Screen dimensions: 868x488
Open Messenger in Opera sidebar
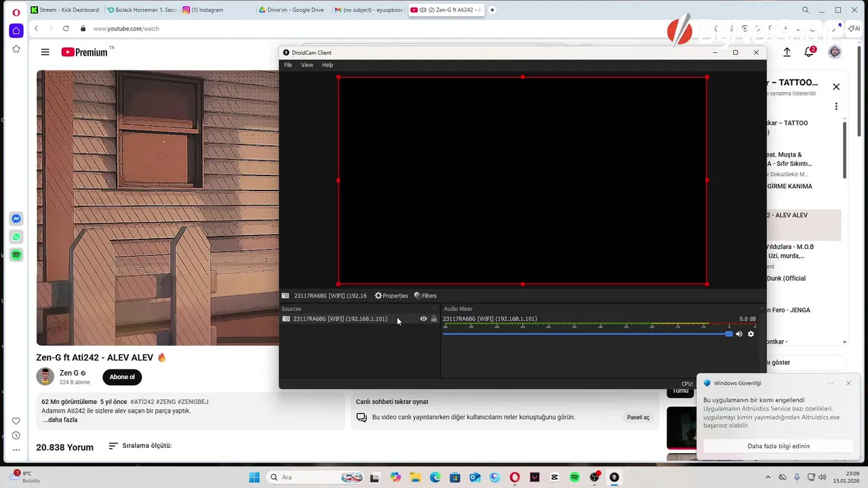pyautogui.click(x=16, y=219)
